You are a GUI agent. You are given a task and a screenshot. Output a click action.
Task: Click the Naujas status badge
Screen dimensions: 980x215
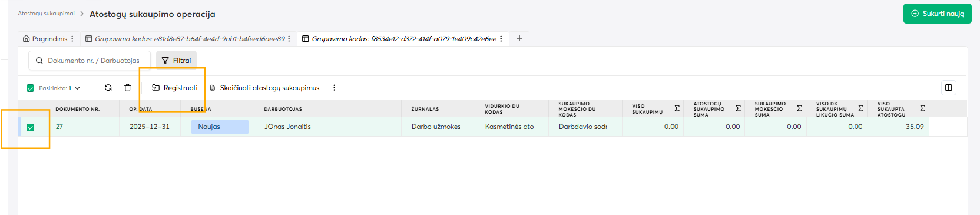click(x=220, y=127)
